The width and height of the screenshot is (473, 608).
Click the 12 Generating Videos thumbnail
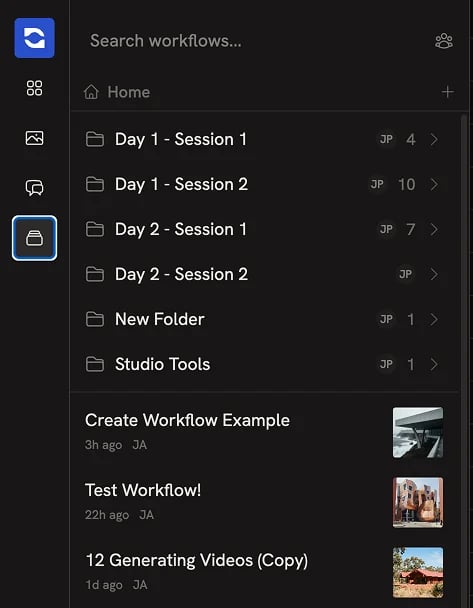[418, 573]
